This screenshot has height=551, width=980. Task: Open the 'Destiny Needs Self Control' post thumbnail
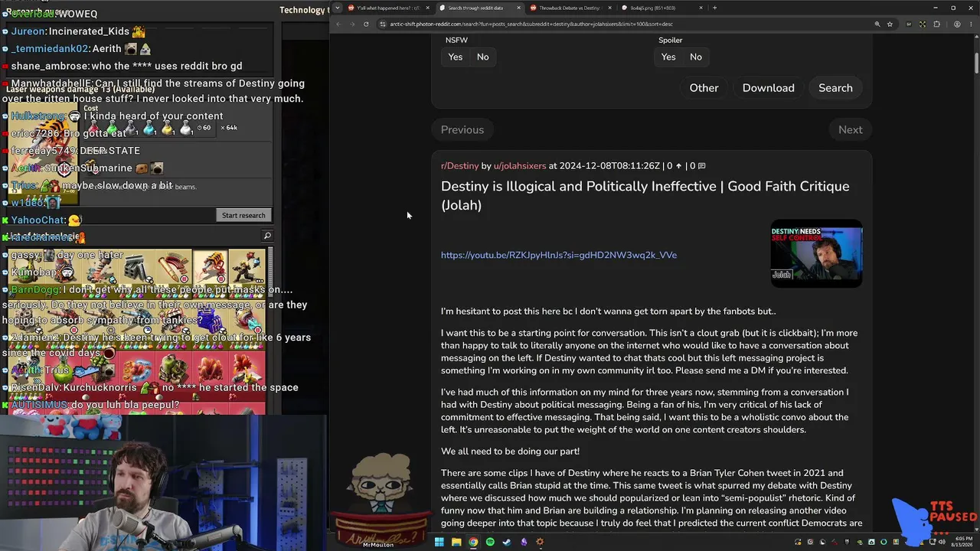point(816,254)
